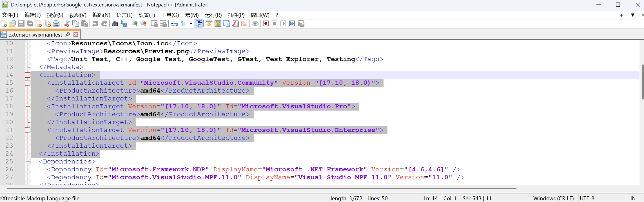Click the Undo arrow icon
The image size is (644, 202).
[x=95, y=24]
